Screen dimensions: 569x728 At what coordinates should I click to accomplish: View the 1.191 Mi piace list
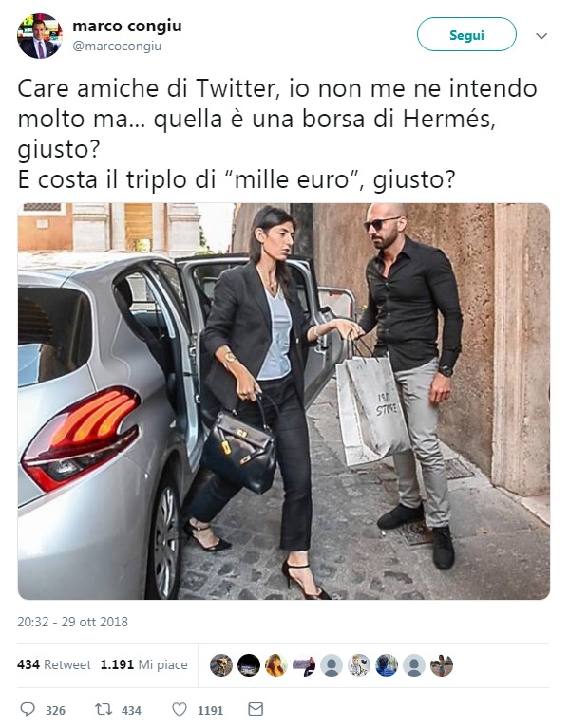[x=144, y=664]
